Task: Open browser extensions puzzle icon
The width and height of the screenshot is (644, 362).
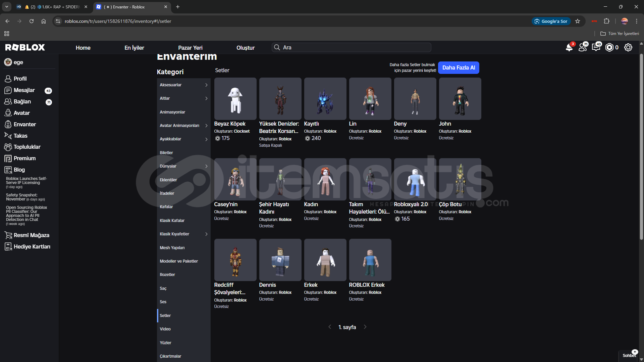Action: 606,21
